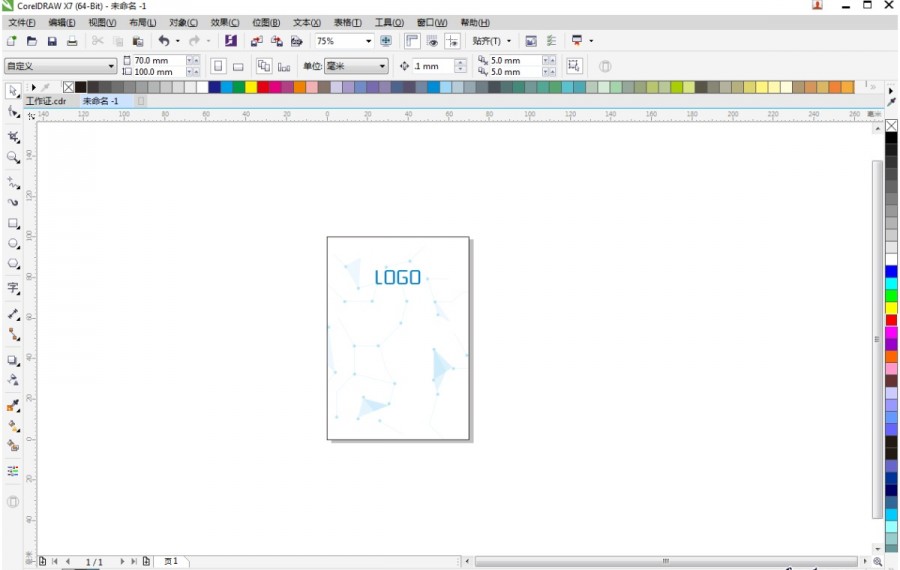Image resolution: width=900 pixels, height=570 pixels.
Task: Toggle the Show guidelines button
Action: (x=452, y=41)
